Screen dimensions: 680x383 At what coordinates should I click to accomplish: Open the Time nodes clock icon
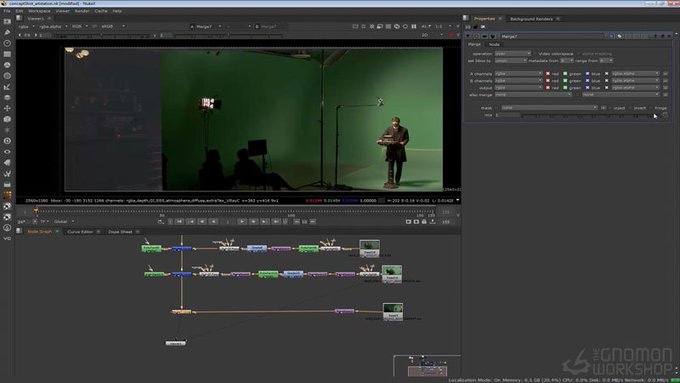coord(7,43)
